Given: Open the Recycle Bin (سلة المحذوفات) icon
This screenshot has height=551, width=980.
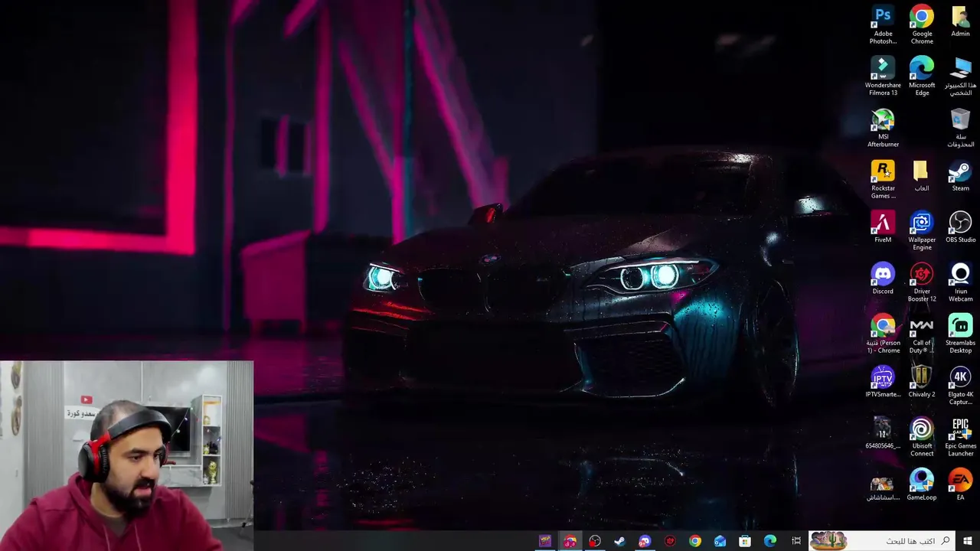Looking at the screenshot, I should coord(960,128).
